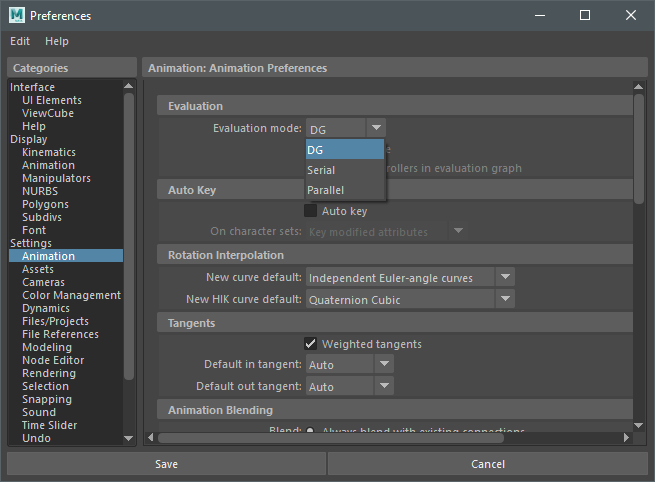Open the New HIK curve default dropdown
Screen dimensions: 655x482
(505, 299)
